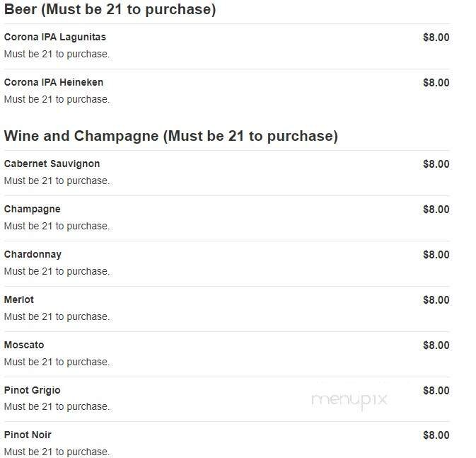Image resolution: width=476 pixels, height=458 pixels.
Task: Choose the Champagne item under the wine heading
Action: (x=32, y=209)
